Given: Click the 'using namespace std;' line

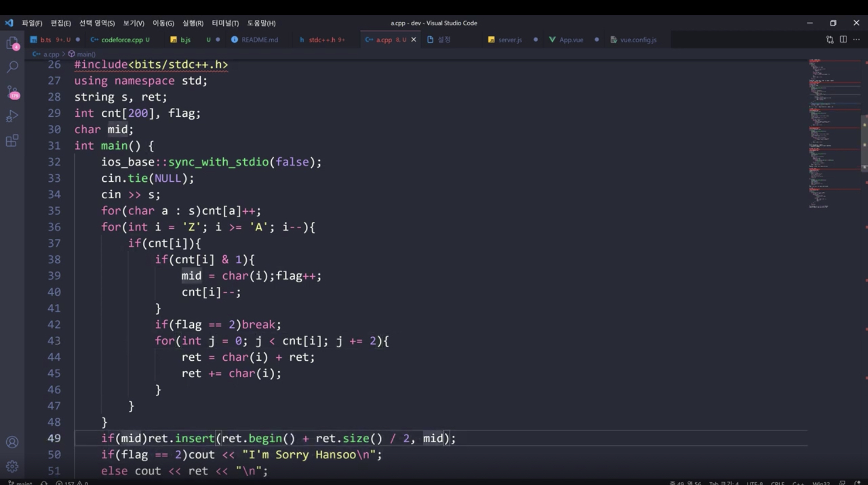Looking at the screenshot, I should click(x=141, y=81).
